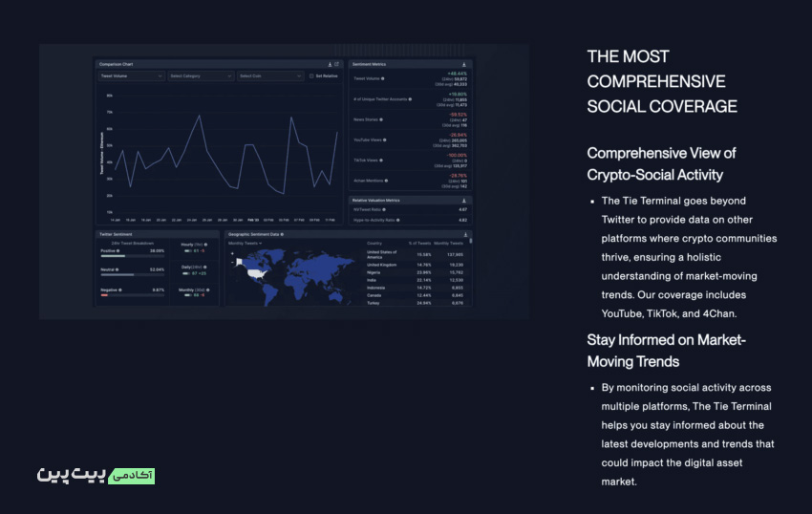Enable the Set Relative checkbox
The height and width of the screenshot is (514, 812).
[311, 76]
